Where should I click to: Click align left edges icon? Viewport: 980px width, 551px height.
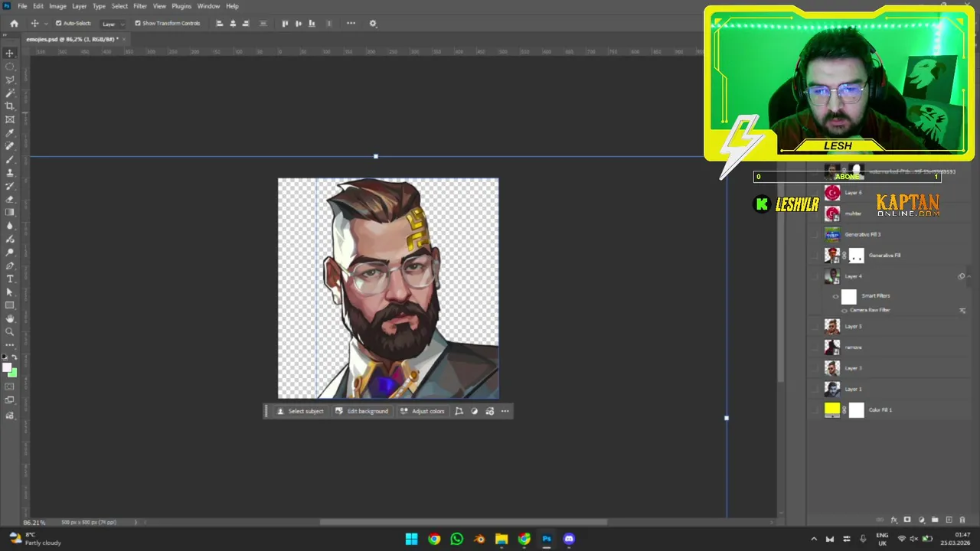pyautogui.click(x=220, y=23)
